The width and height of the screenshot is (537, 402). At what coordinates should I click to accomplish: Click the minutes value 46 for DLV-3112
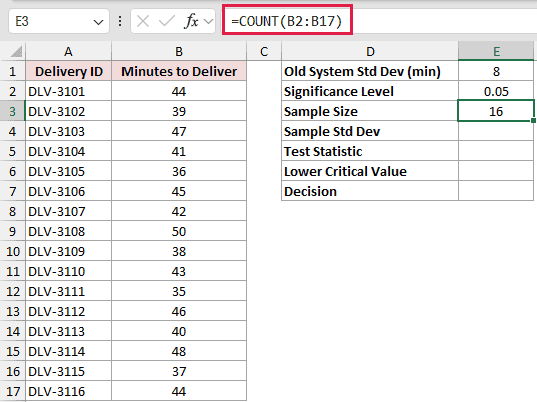click(179, 311)
